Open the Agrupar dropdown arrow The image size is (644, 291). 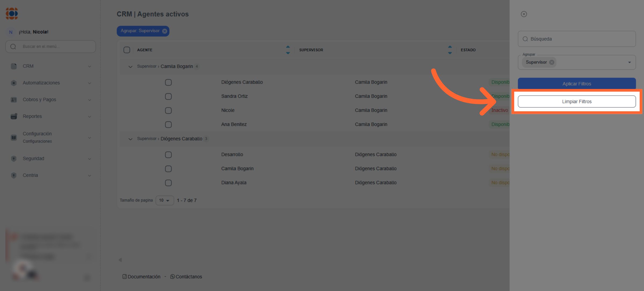(x=629, y=62)
